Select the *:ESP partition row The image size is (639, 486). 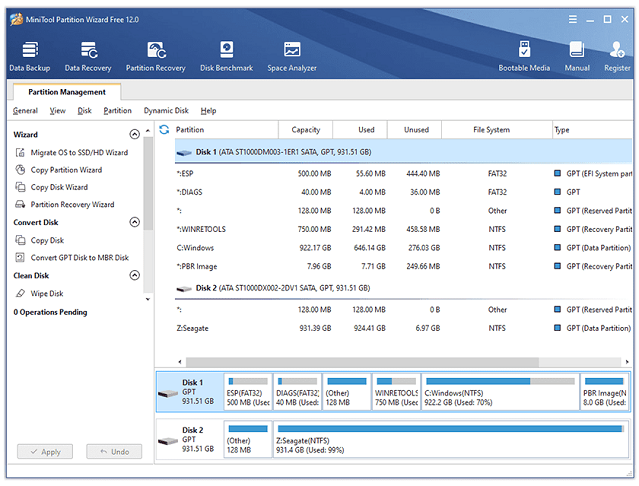[x=403, y=173]
